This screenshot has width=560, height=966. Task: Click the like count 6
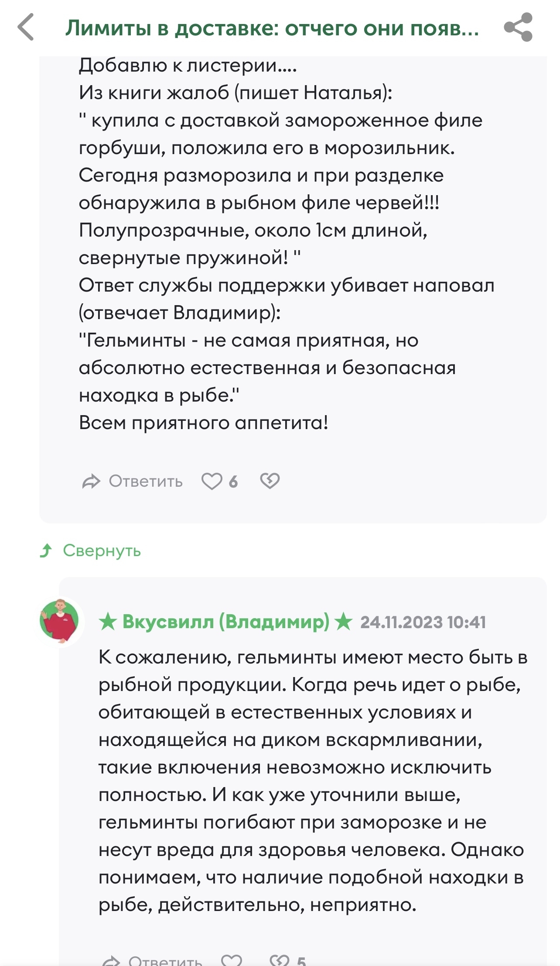pyautogui.click(x=234, y=482)
